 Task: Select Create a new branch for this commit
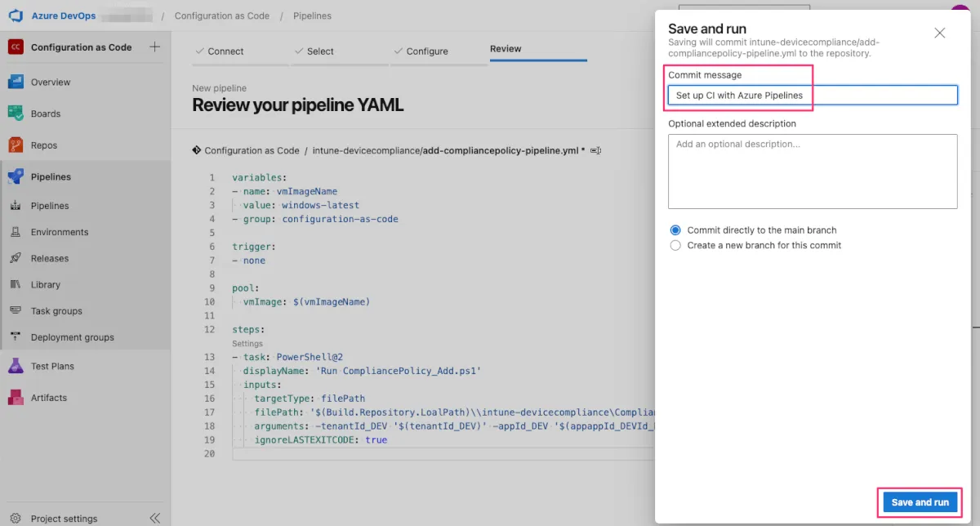tap(675, 245)
